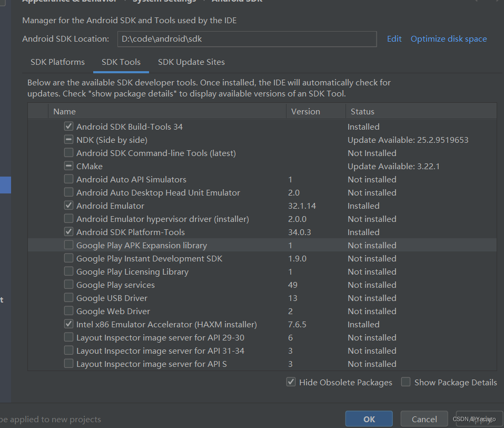
Task: Click the Edit link next to SDK location
Action: pyautogui.click(x=394, y=38)
